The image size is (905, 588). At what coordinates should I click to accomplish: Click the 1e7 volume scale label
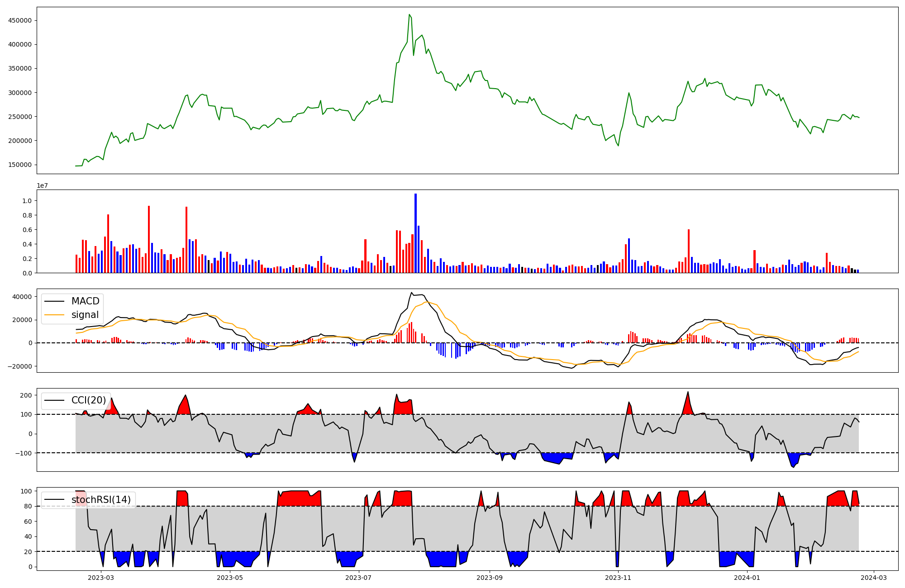42,185
